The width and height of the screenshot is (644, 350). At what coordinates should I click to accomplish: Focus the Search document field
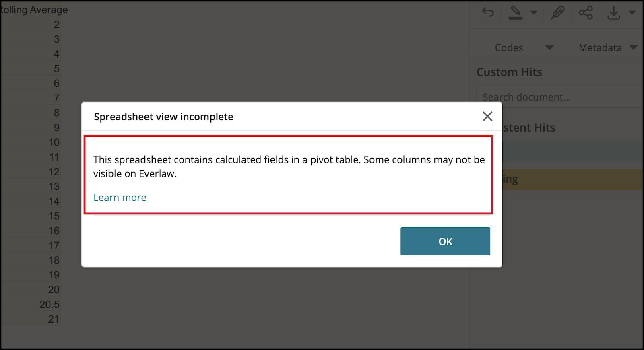[560, 97]
